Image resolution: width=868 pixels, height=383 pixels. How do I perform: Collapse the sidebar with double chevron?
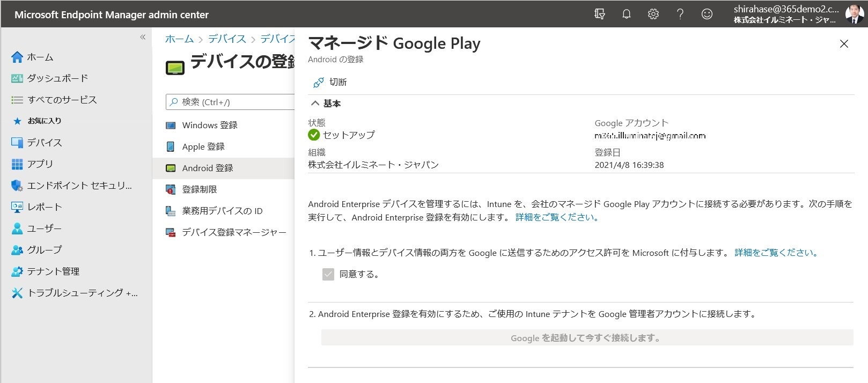143,37
